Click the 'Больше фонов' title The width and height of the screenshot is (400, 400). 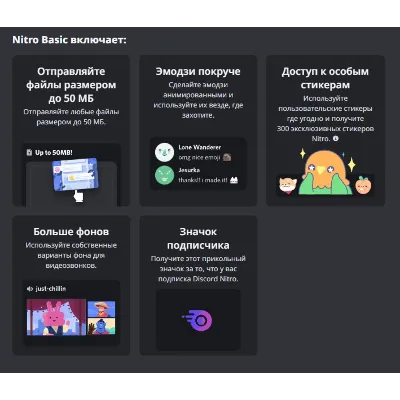click(x=71, y=232)
